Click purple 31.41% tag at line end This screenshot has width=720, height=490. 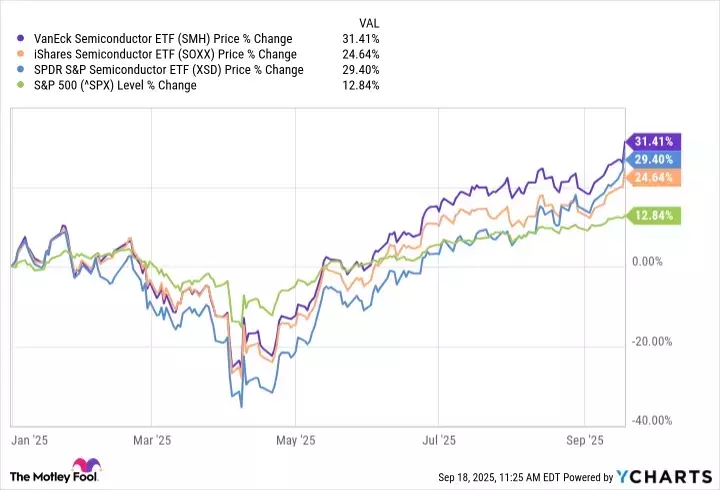652,141
